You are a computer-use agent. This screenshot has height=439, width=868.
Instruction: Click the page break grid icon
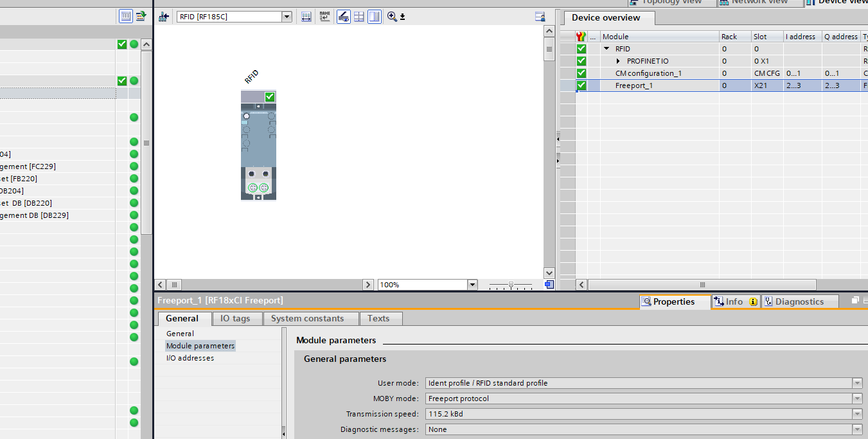coord(359,17)
